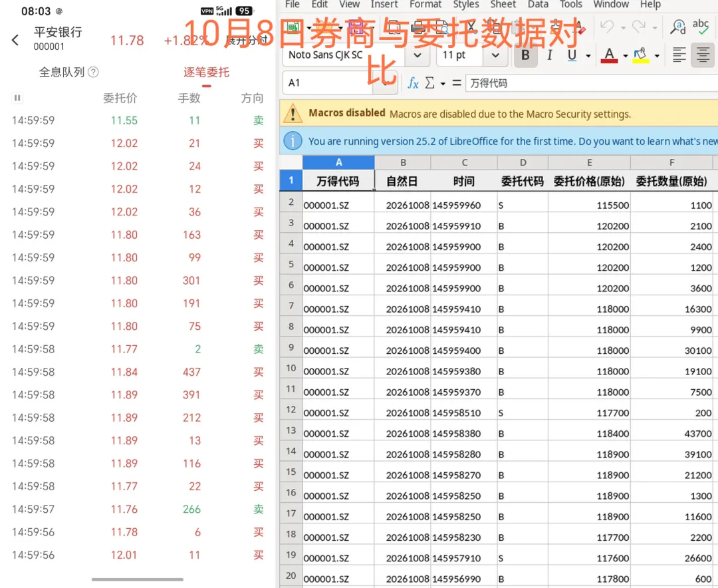Tap the 5G signal strength icon
The image size is (718, 588).
pyautogui.click(x=224, y=11)
